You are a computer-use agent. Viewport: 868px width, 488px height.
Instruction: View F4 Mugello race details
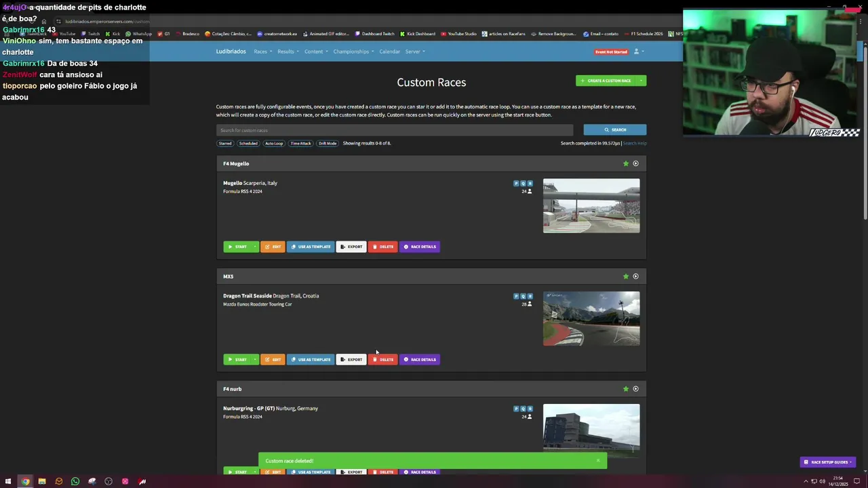point(420,247)
